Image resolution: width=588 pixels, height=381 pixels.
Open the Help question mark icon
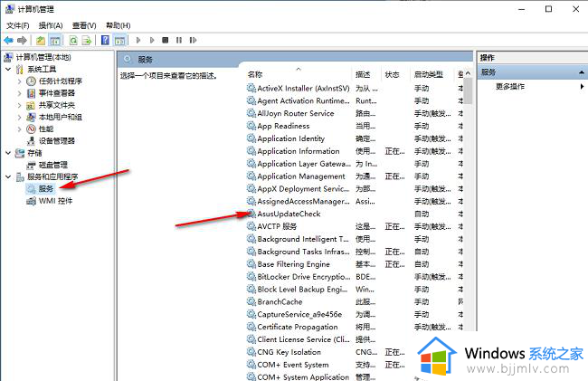click(105, 40)
